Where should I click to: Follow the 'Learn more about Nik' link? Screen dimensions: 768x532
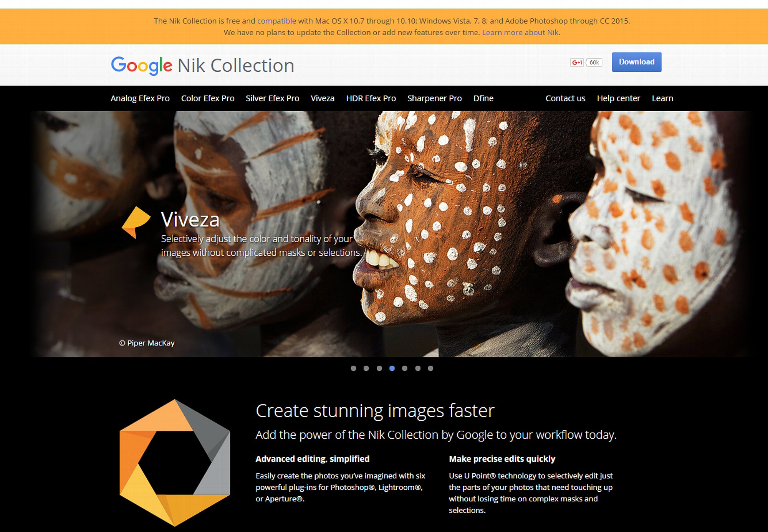(520, 33)
